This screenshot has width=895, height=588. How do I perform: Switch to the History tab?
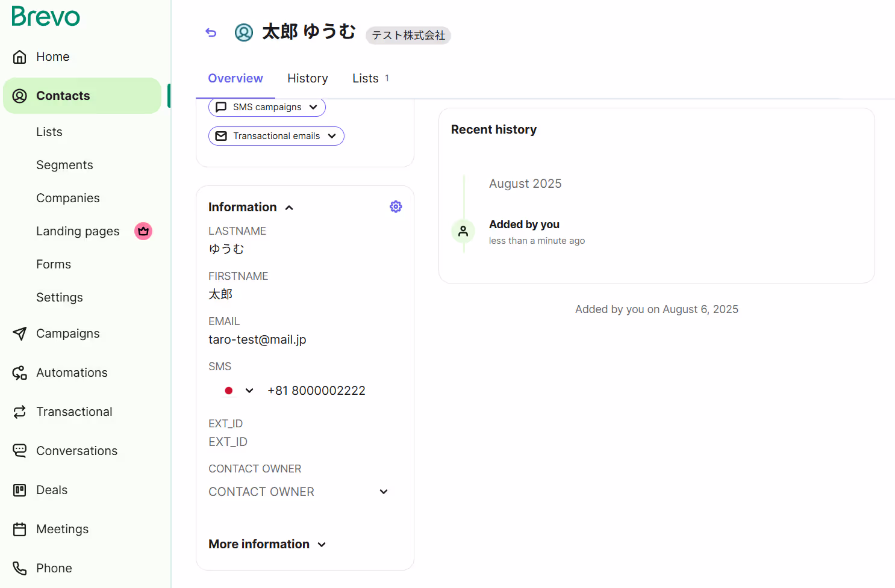click(308, 78)
